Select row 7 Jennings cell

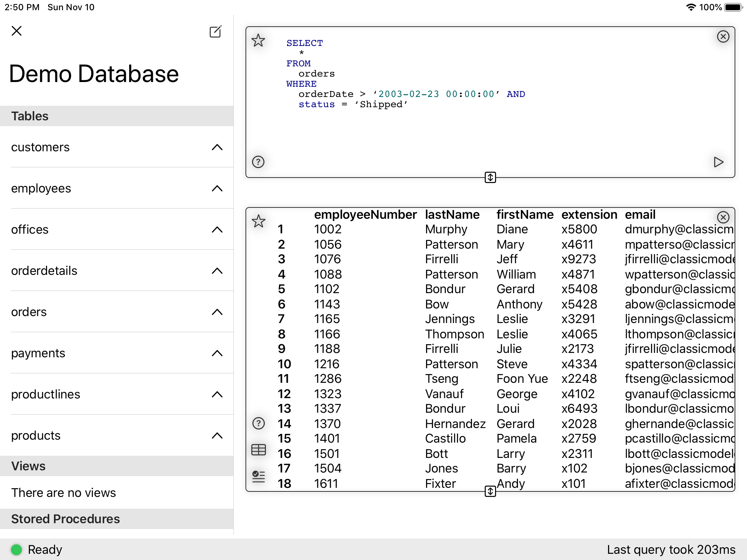coord(450,319)
